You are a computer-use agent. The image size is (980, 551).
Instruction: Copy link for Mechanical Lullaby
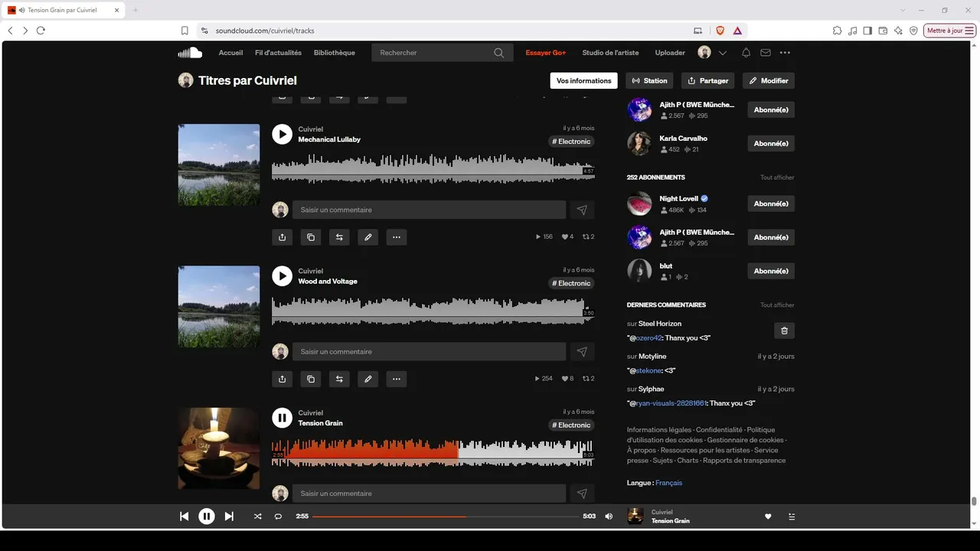point(311,237)
